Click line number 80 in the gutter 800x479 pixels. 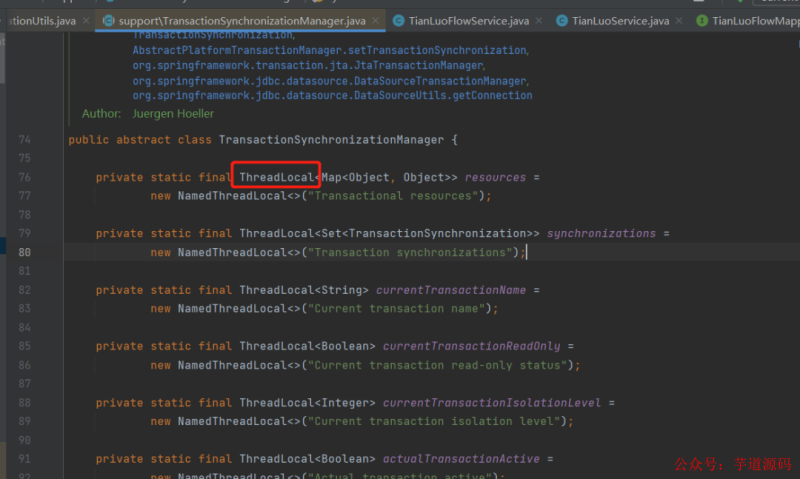coord(25,252)
